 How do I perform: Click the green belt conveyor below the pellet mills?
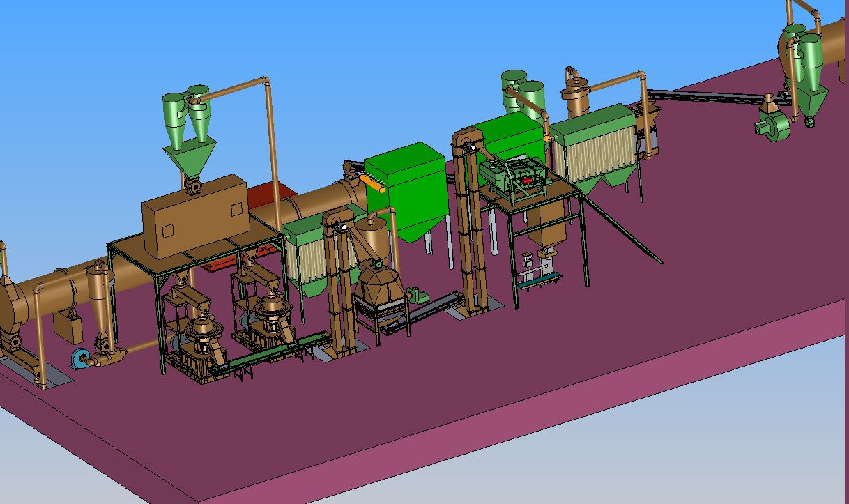(272, 351)
